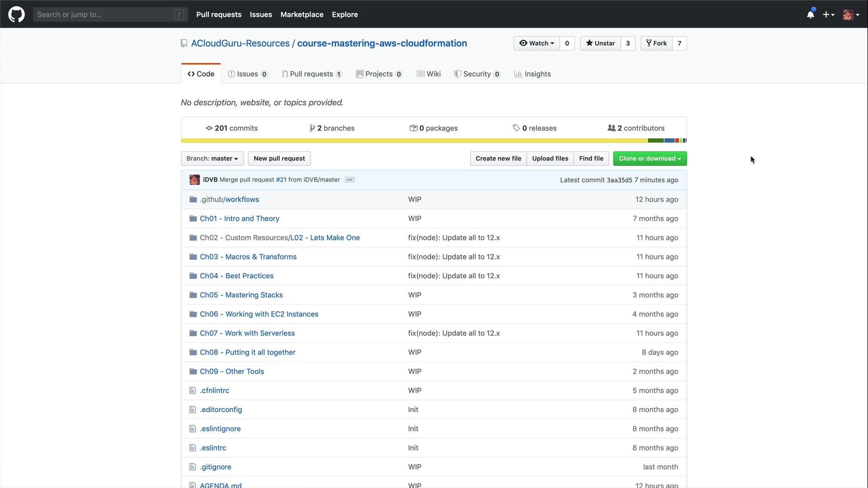Open the Branch master dropdown
Screen dimensions: 868x488
[212, 159]
